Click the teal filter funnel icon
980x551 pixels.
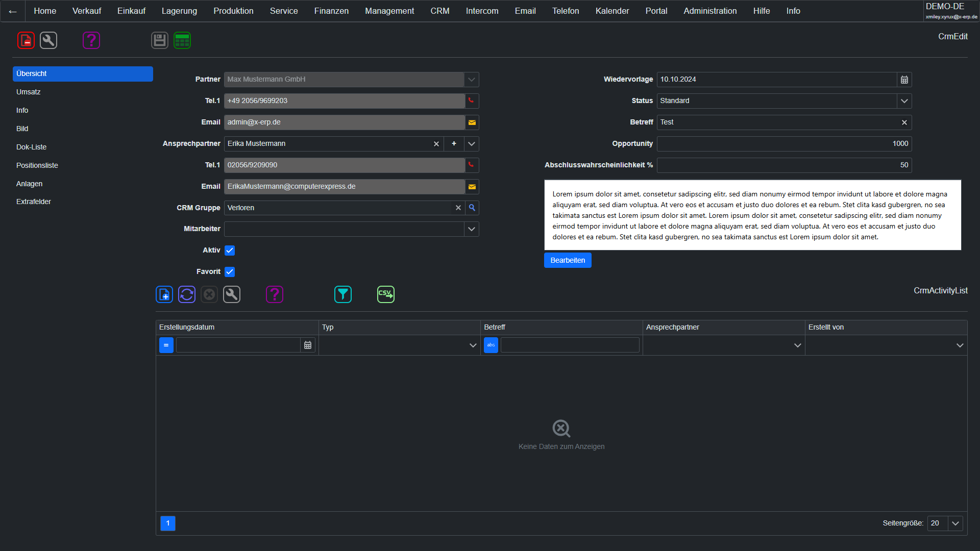pyautogui.click(x=343, y=294)
